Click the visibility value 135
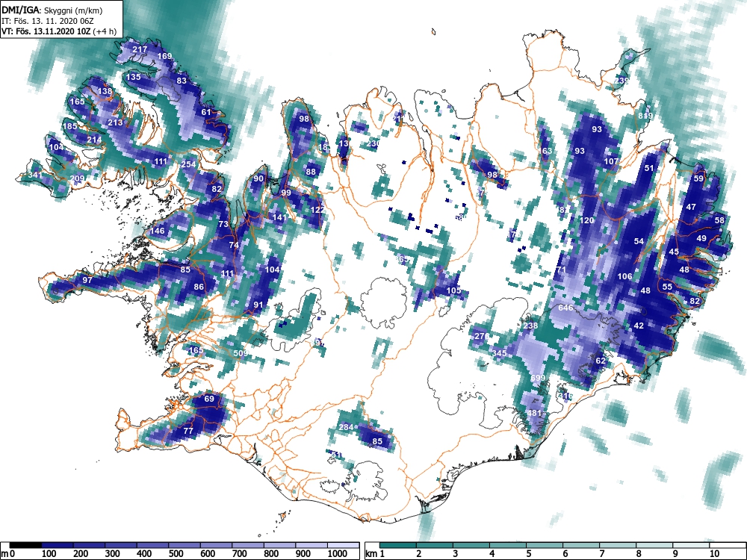The width and height of the screenshot is (747, 560). pos(134,77)
